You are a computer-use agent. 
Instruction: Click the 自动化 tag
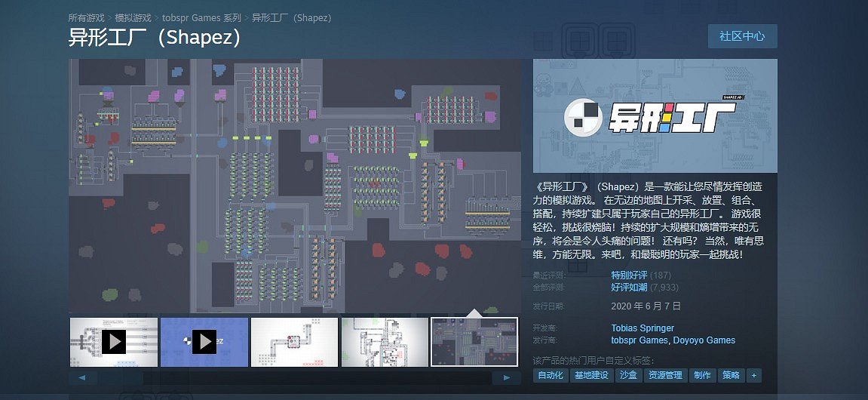pyautogui.click(x=551, y=375)
